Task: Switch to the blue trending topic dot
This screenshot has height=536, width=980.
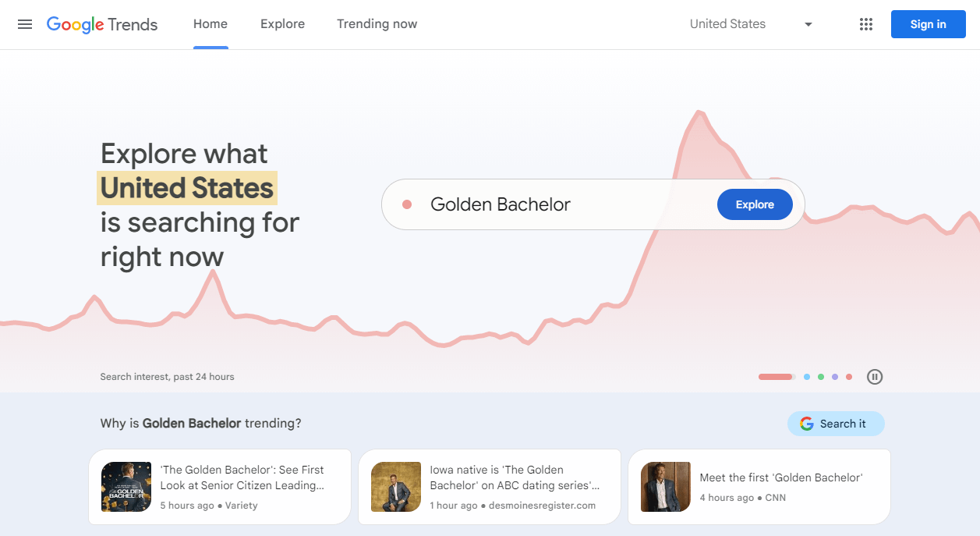Action: coord(806,376)
